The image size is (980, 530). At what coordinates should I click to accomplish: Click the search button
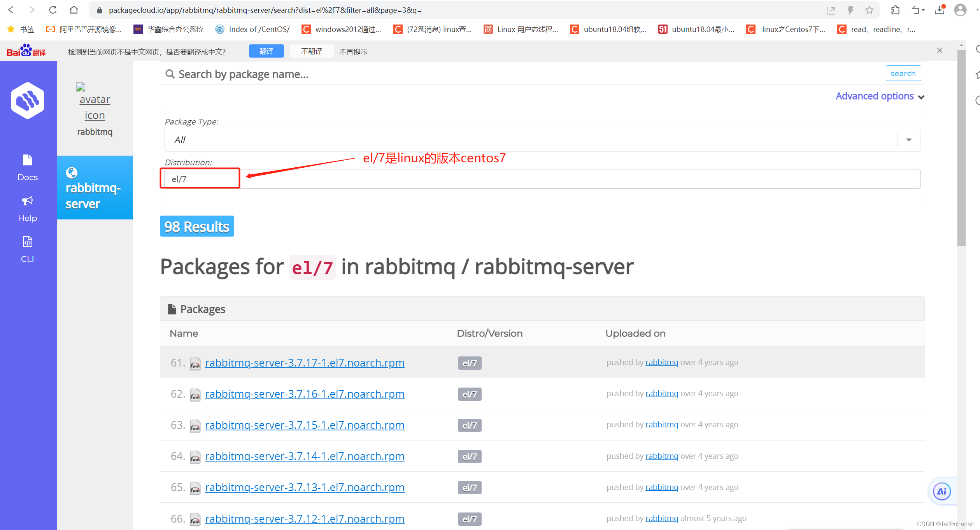pos(903,73)
